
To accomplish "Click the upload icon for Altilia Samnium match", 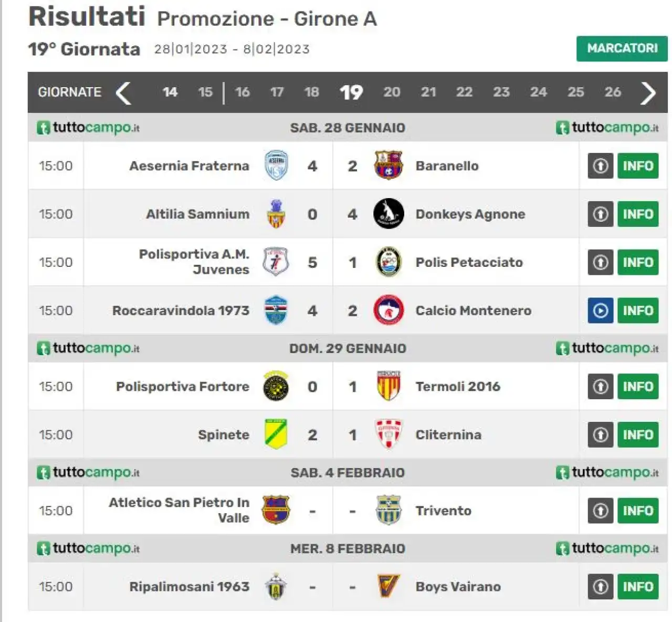I will (x=601, y=214).
